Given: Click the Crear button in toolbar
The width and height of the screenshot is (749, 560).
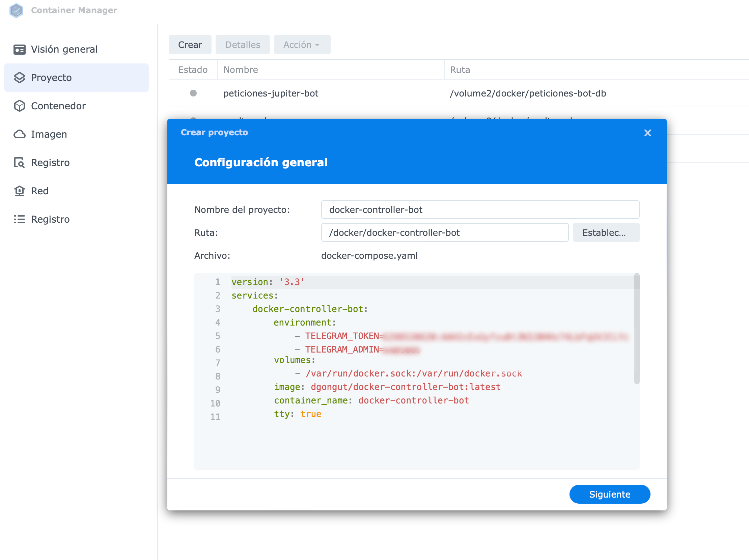Looking at the screenshot, I should click(190, 45).
